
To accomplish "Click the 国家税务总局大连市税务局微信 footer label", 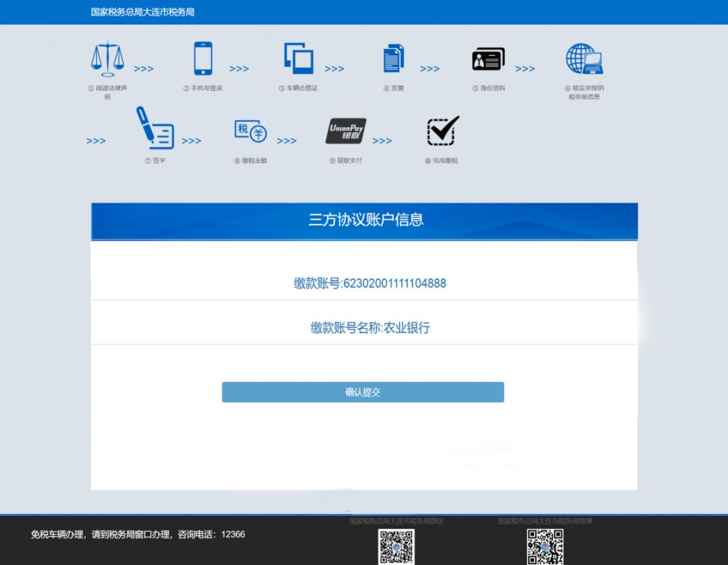I will click(396, 521).
